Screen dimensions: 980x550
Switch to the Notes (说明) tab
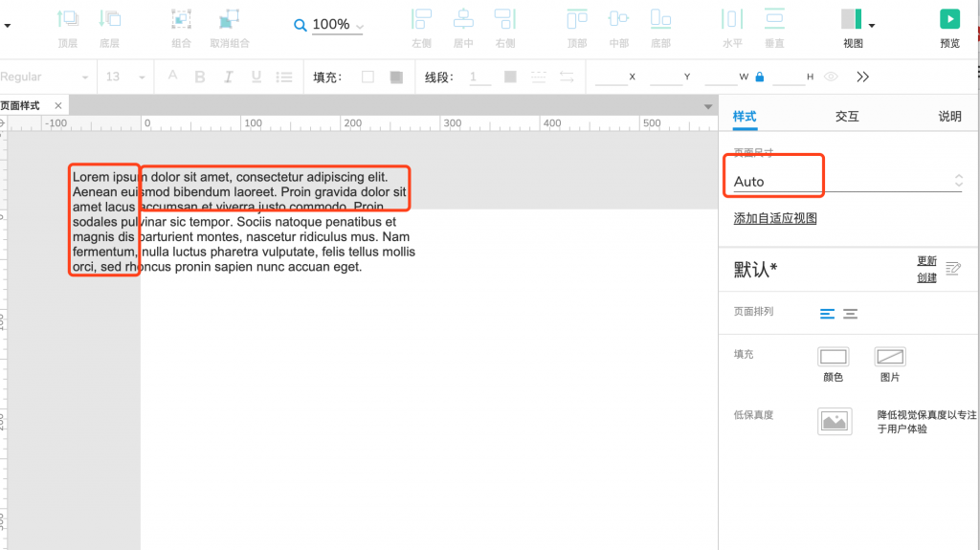pyautogui.click(x=949, y=116)
